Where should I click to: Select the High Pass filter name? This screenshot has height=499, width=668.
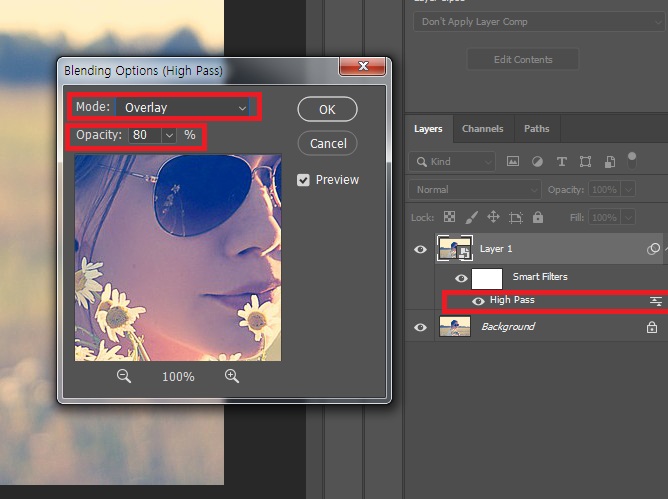[x=512, y=300]
